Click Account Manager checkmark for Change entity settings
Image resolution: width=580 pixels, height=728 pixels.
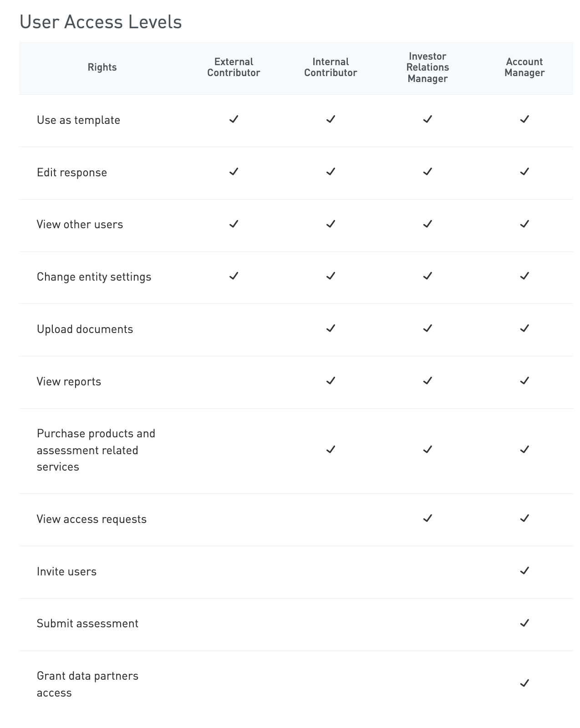click(x=524, y=276)
